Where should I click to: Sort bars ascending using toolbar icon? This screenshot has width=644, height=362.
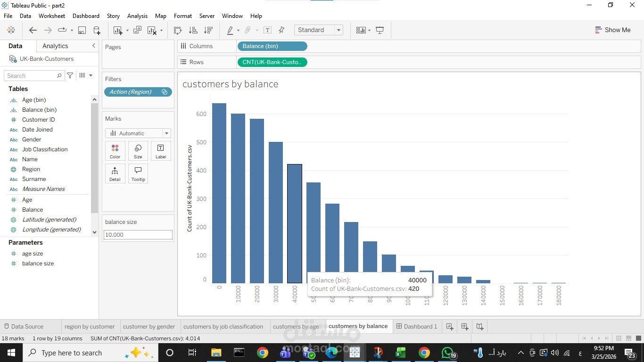(193, 30)
